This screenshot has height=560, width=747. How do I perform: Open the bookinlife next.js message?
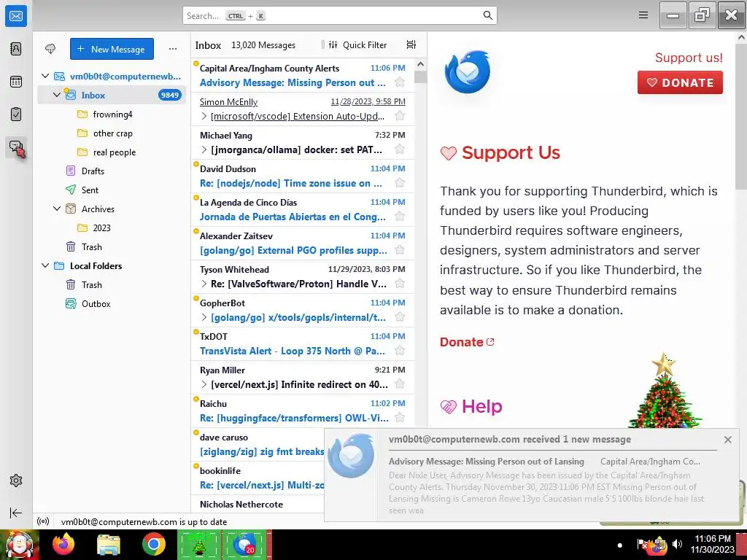(x=258, y=478)
